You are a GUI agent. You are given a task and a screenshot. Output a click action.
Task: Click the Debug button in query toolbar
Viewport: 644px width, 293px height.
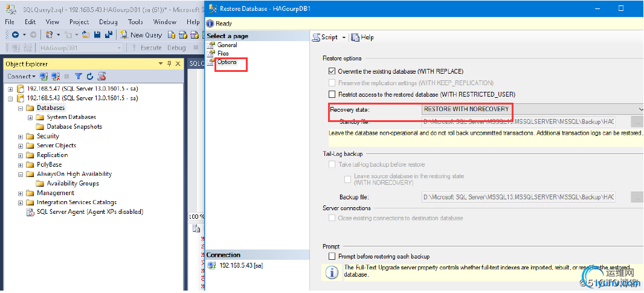(176, 48)
